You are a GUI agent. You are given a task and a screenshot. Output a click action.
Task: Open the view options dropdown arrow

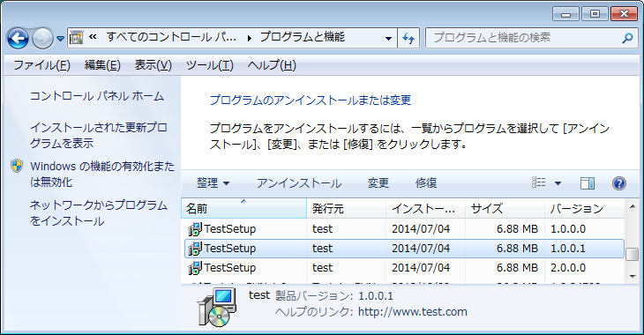[558, 183]
